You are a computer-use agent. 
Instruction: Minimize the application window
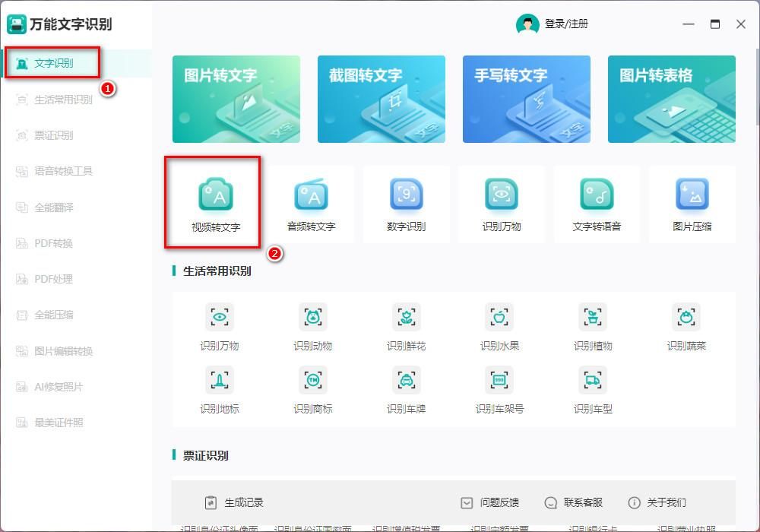(689, 24)
